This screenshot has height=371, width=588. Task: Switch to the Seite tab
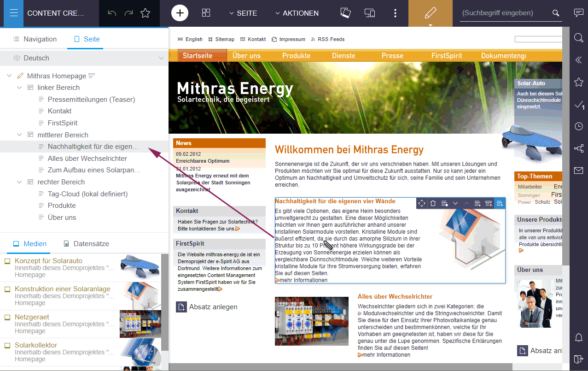tap(87, 39)
